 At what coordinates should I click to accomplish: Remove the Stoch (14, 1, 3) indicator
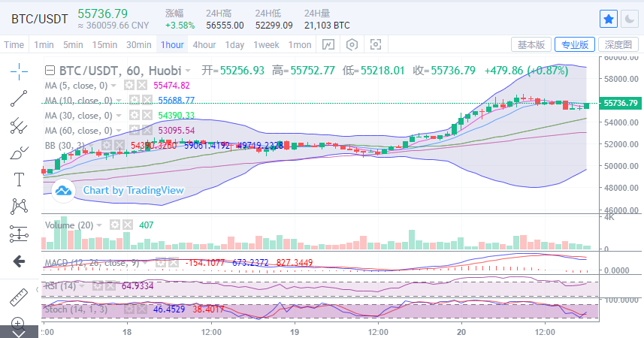(142, 309)
